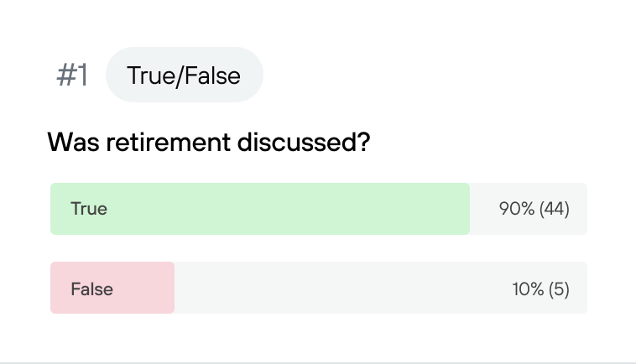The width and height of the screenshot is (636, 364).
Task: Click the question title "Was retirement discussed?"
Action: tap(209, 143)
